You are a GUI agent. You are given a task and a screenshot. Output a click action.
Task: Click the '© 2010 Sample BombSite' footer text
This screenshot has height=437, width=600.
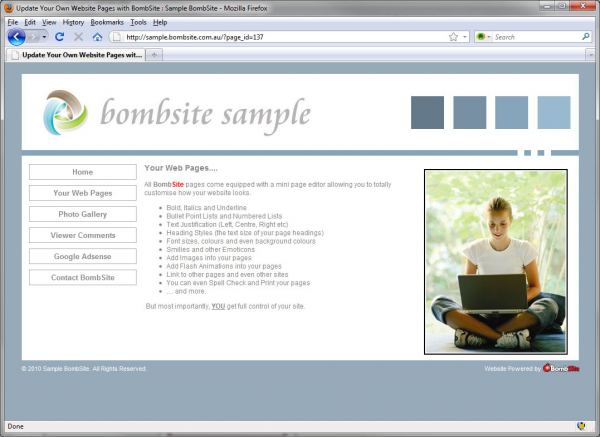tap(84, 369)
